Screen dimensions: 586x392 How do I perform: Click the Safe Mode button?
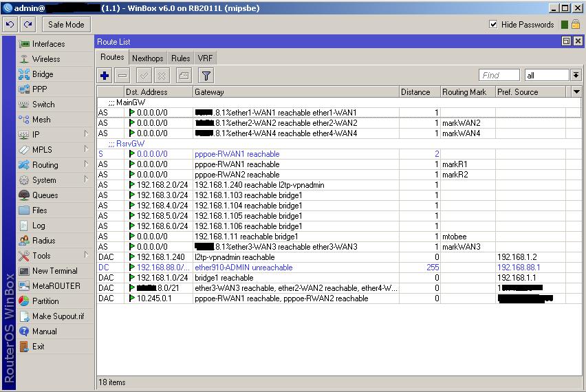(x=66, y=25)
